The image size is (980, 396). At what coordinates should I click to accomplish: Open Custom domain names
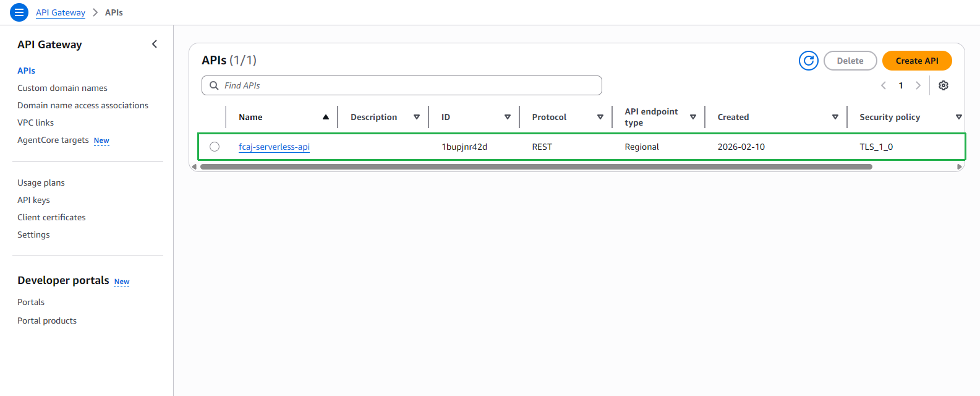[x=62, y=88]
